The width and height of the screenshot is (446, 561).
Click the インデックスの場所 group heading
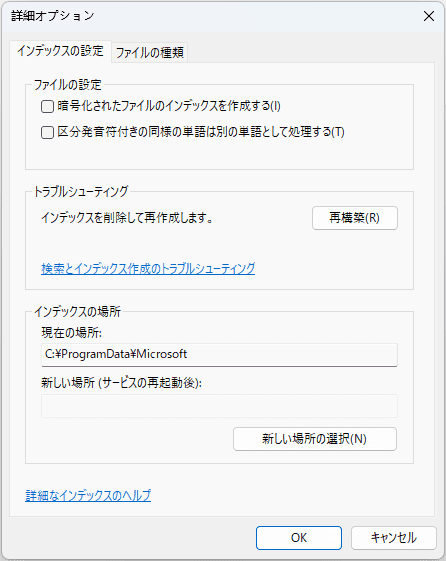(x=78, y=312)
